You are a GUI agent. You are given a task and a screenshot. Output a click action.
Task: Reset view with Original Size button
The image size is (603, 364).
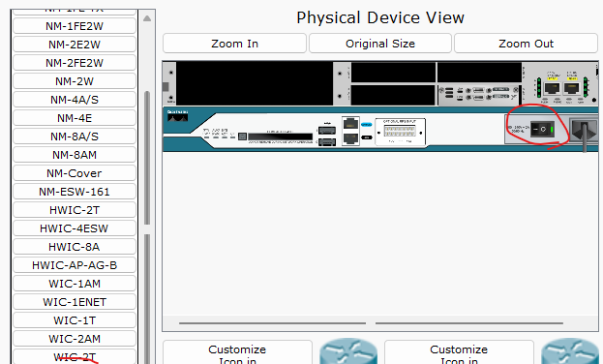(380, 44)
